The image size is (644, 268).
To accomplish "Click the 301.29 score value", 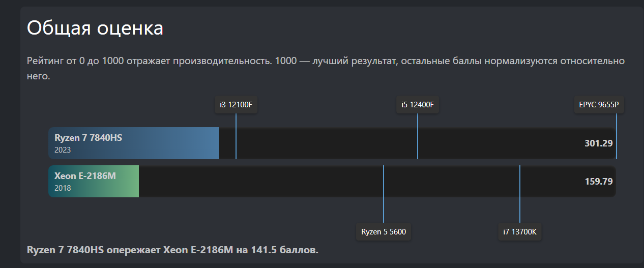I will 599,143.
